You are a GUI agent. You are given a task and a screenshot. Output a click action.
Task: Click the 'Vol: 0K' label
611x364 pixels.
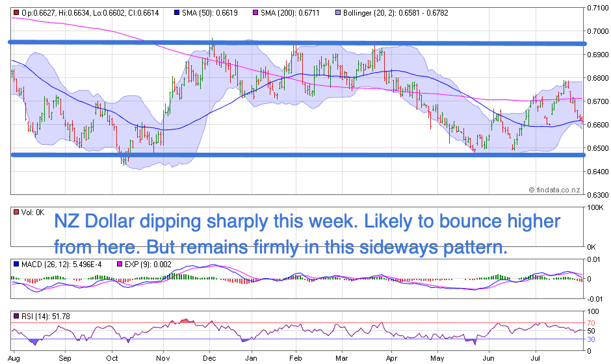(x=32, y=213)
